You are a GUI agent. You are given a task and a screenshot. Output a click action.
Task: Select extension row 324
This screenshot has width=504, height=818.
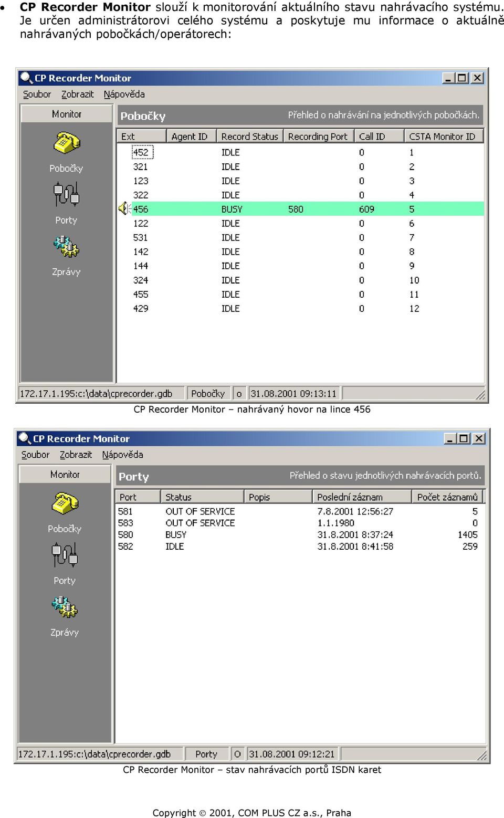click(x=300, y=280)
